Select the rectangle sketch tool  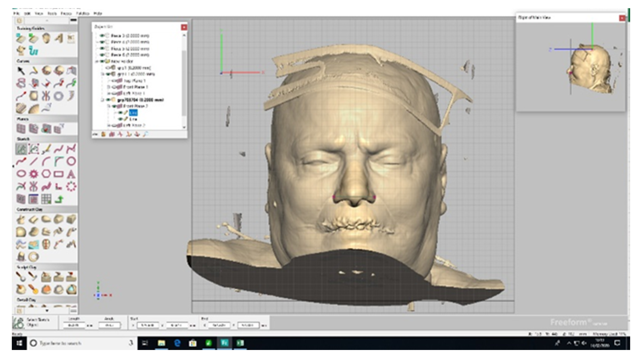59,174
